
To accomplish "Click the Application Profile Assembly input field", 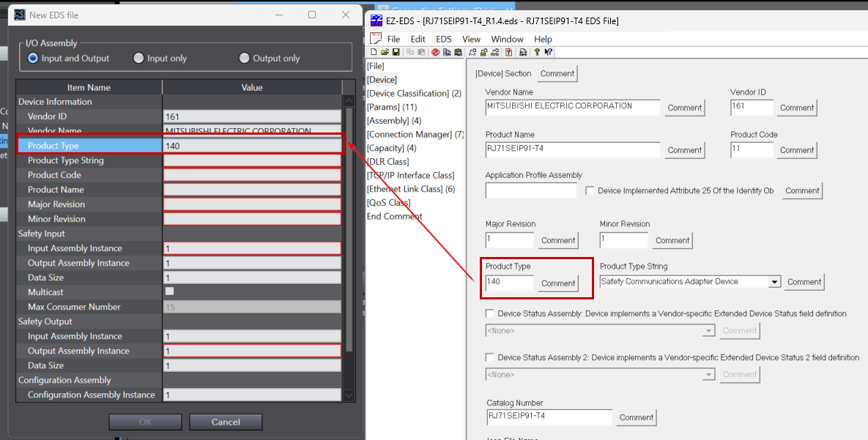I will [x=531, y=191].
